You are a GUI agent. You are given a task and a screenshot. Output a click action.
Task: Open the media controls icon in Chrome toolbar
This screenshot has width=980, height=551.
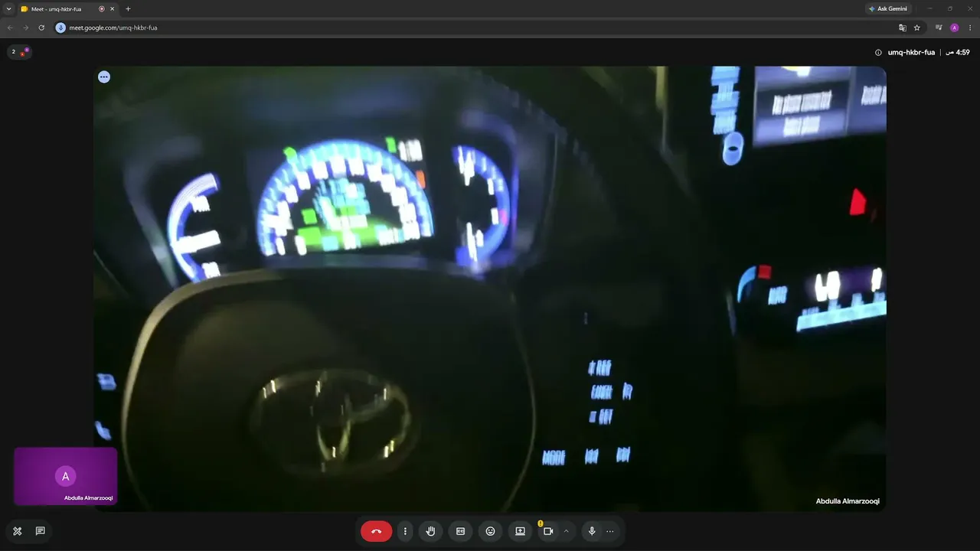(x=939, y=28)
